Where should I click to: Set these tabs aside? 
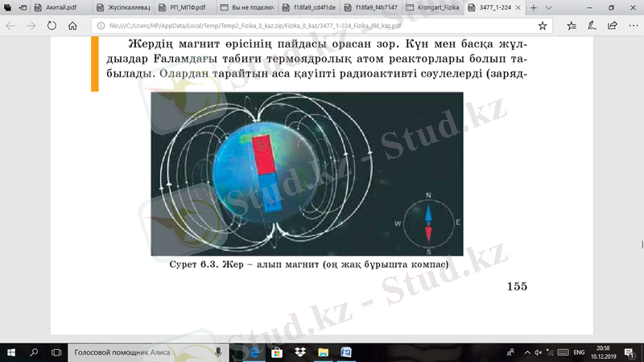(x=23, y=7)
